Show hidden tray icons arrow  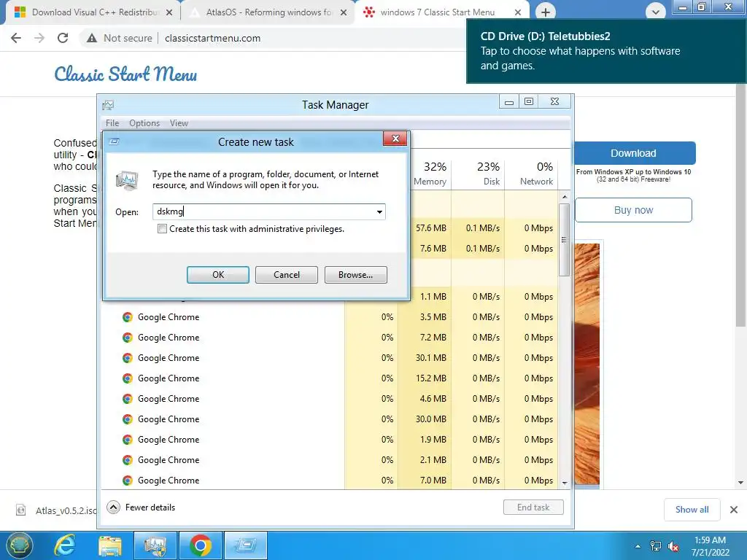tap(638, 546)
